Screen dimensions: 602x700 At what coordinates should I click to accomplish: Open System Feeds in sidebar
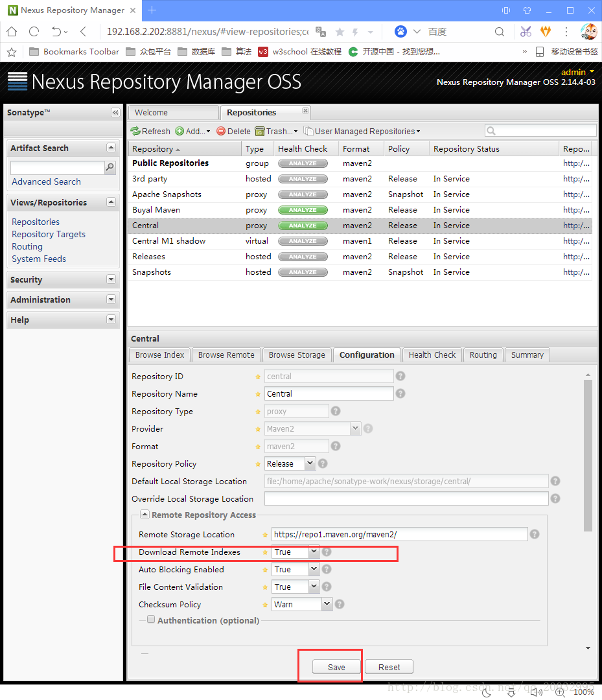(39, 259)
